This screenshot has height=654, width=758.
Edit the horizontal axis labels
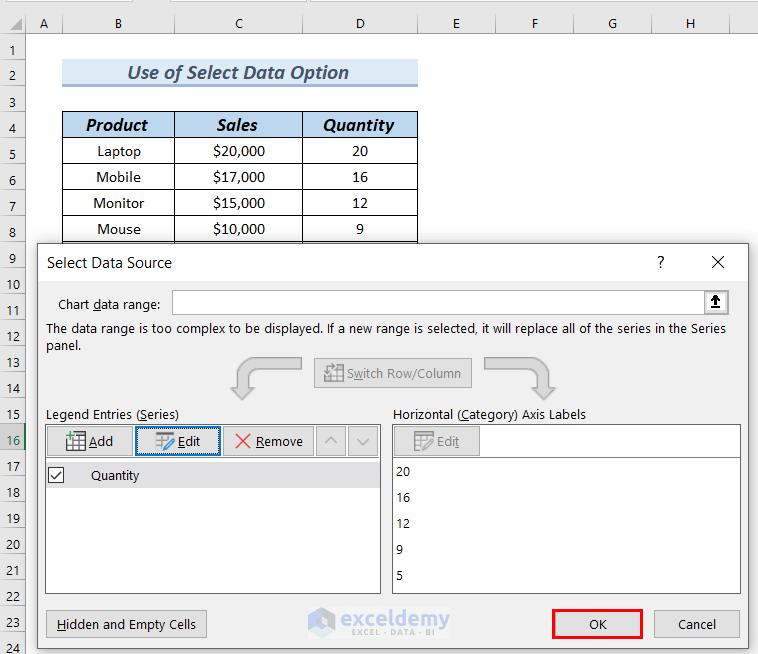(437, 441)
